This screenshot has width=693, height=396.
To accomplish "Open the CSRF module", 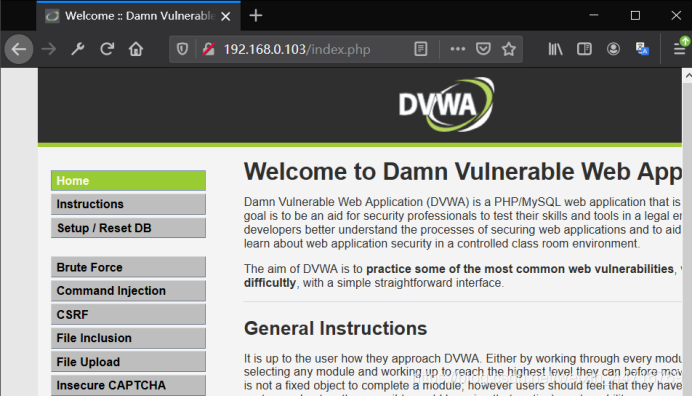I will pyautogui.click(x=128, y=315).
